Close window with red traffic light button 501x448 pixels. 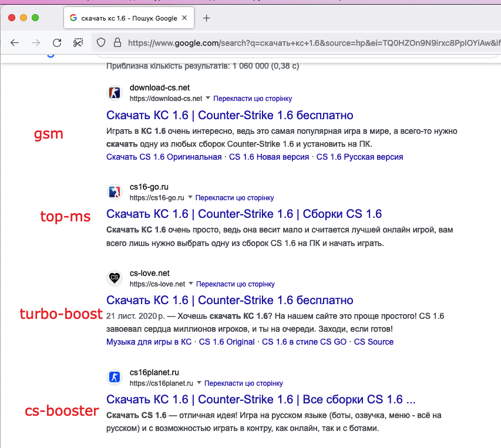click(x=12, y=18)
